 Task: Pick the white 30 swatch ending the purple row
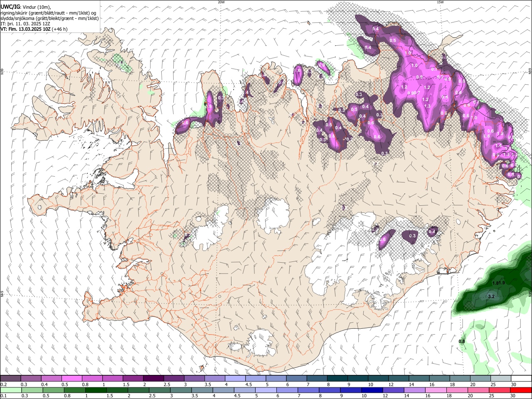522,378
